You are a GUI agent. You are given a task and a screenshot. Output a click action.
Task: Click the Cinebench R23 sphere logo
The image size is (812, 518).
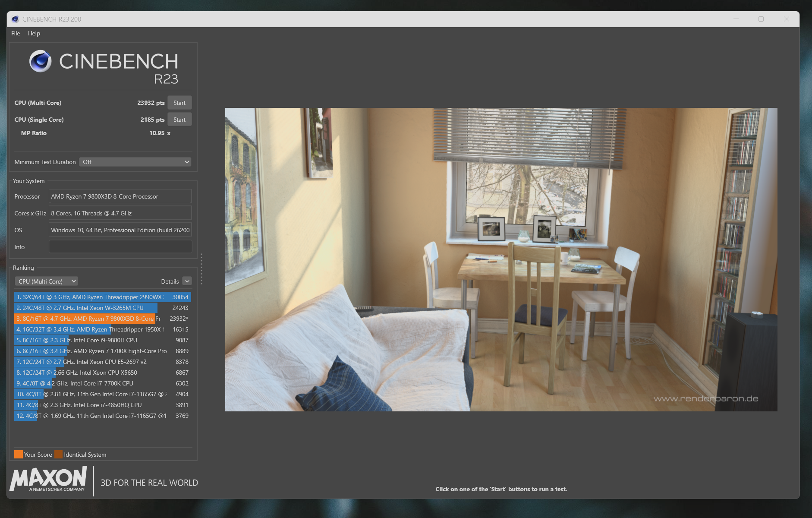(41, 61)
